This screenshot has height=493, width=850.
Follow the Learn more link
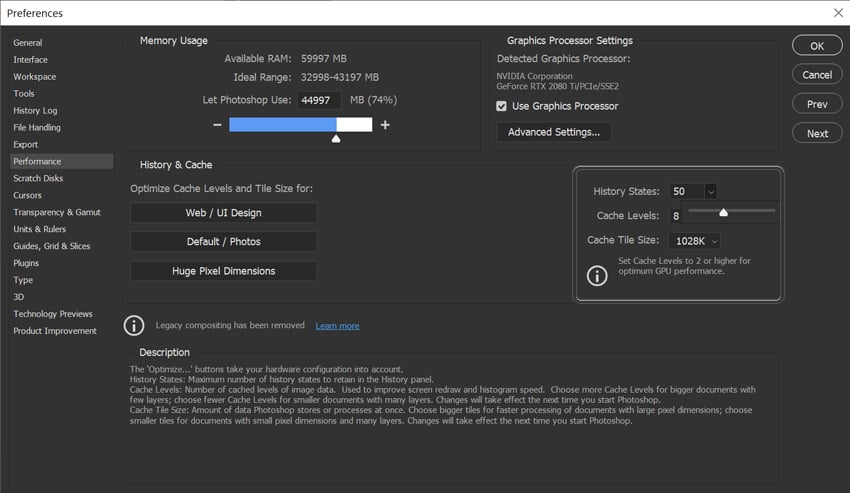337,326
